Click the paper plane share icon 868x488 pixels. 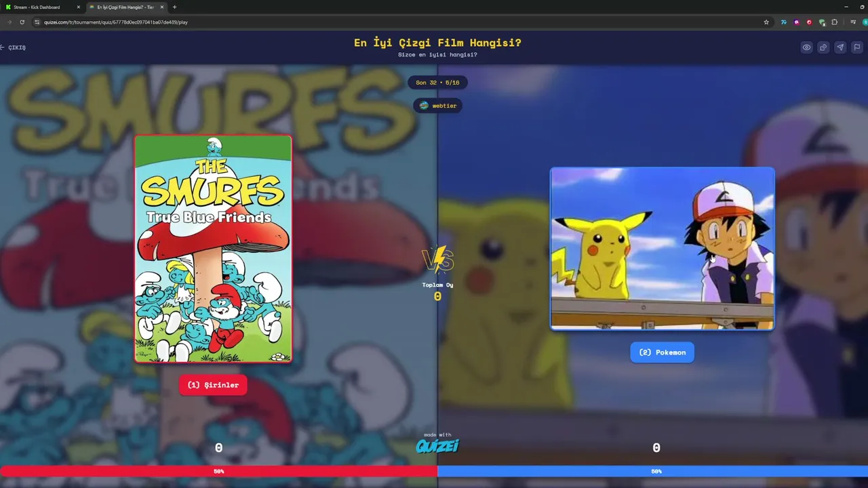pyautogui.click(x=840, y=47)
